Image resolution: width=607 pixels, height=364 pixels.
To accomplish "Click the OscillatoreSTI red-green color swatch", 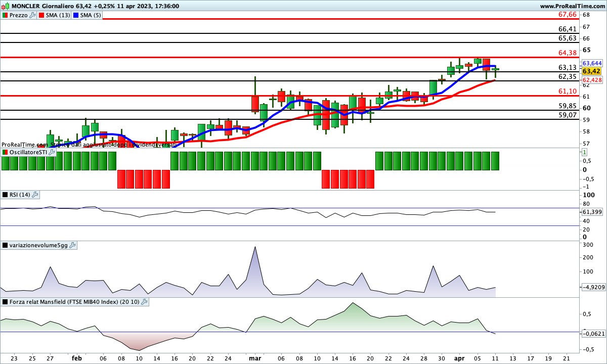I will 5,152.
